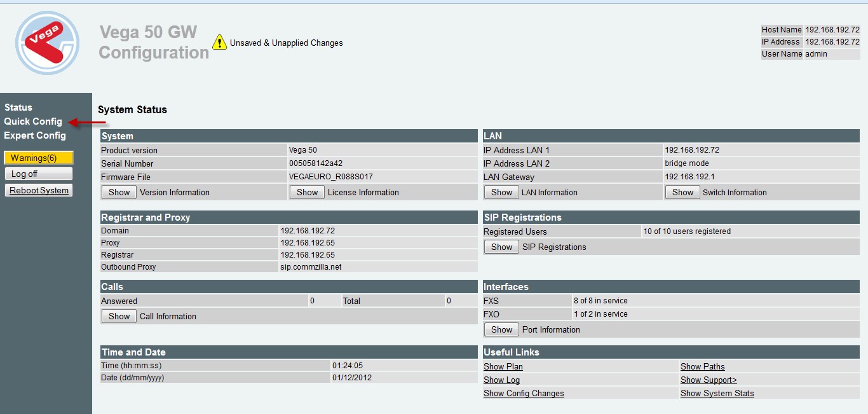
Task: Click the Time and Date section header
Action: [288, 352]
